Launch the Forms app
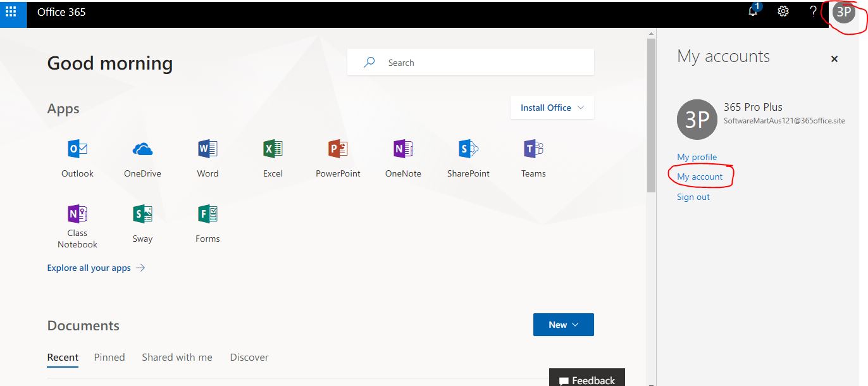Image resolution: width=868 pixels, height=386 pixels. pos(208,223)
